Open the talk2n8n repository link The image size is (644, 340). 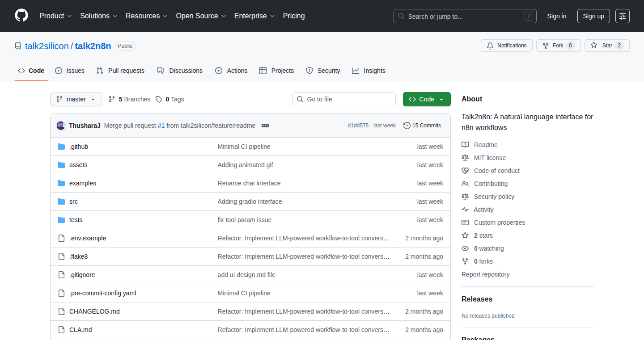coord(93,46)
